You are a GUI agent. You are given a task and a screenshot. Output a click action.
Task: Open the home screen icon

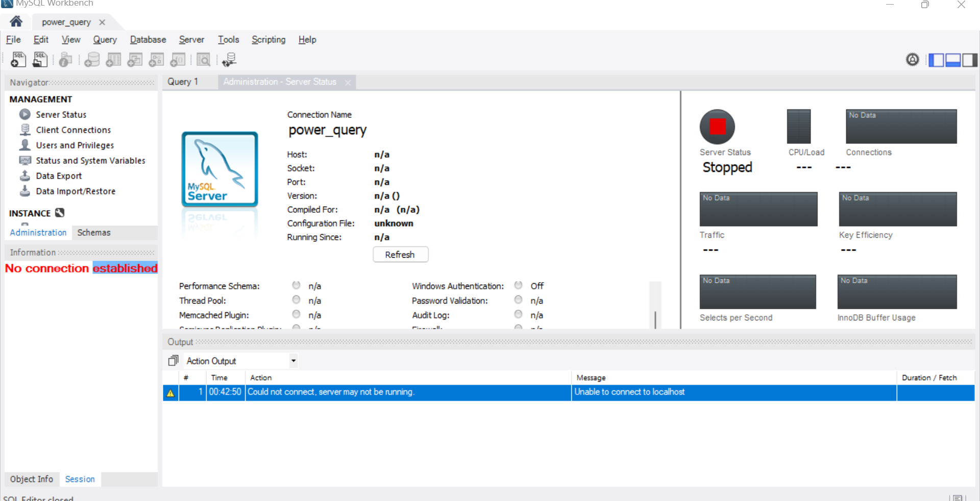click(16, 21)
